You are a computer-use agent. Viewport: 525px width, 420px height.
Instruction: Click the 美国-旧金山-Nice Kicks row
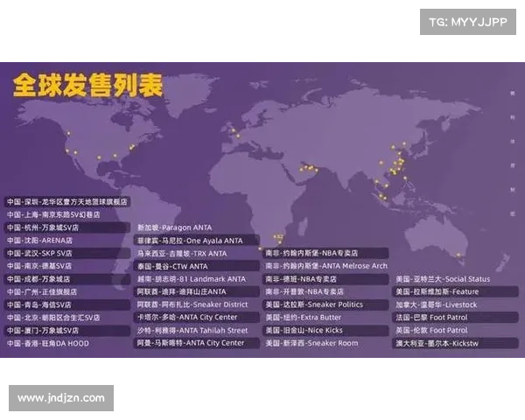325,331
